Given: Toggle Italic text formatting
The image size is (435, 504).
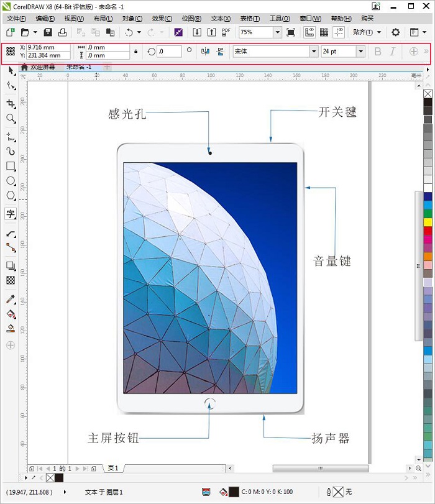Looking at the screenshot, I should (392, 52).
